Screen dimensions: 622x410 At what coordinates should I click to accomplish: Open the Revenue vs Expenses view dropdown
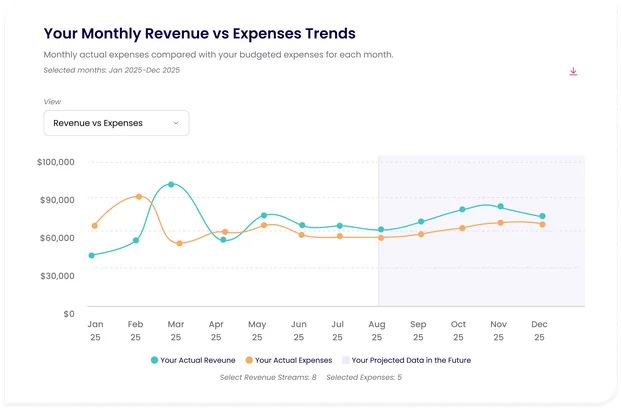[116, 123]
